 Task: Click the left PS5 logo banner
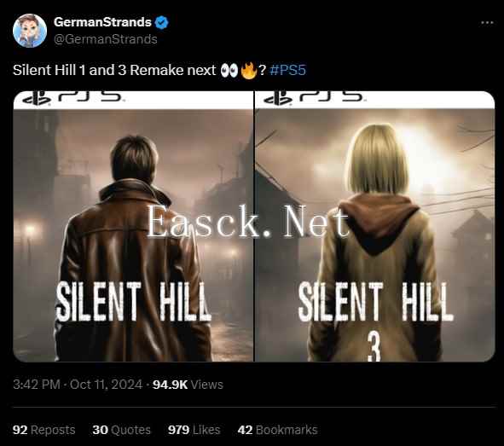point(133,100)
